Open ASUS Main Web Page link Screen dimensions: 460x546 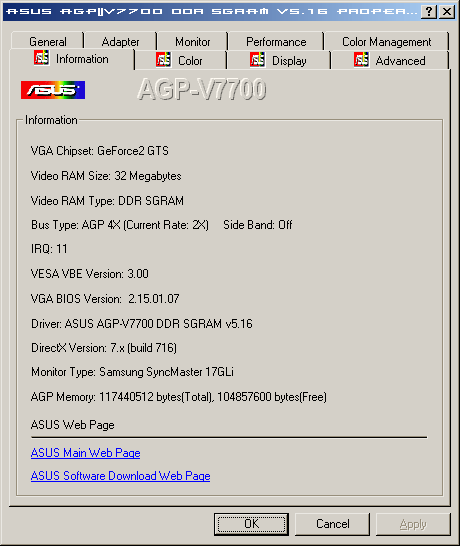[x=86, y=453]
